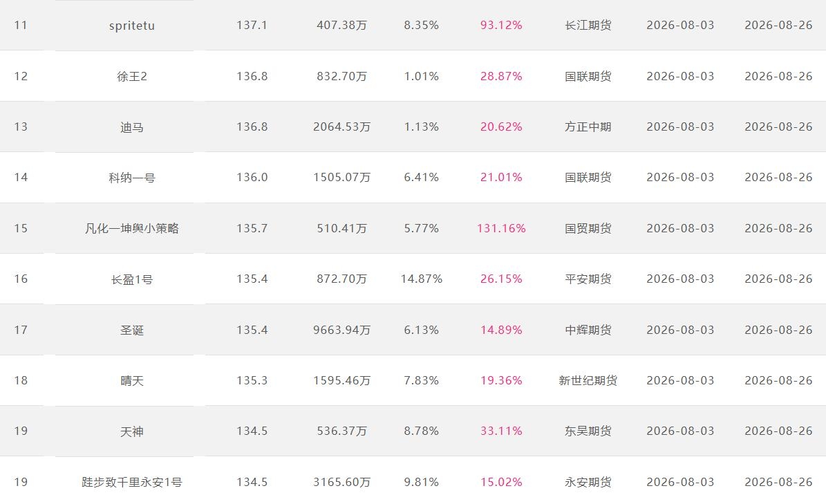Select the 长盈1号 account name
Screen dimensions: 826x504
click(x=132, y=279)
